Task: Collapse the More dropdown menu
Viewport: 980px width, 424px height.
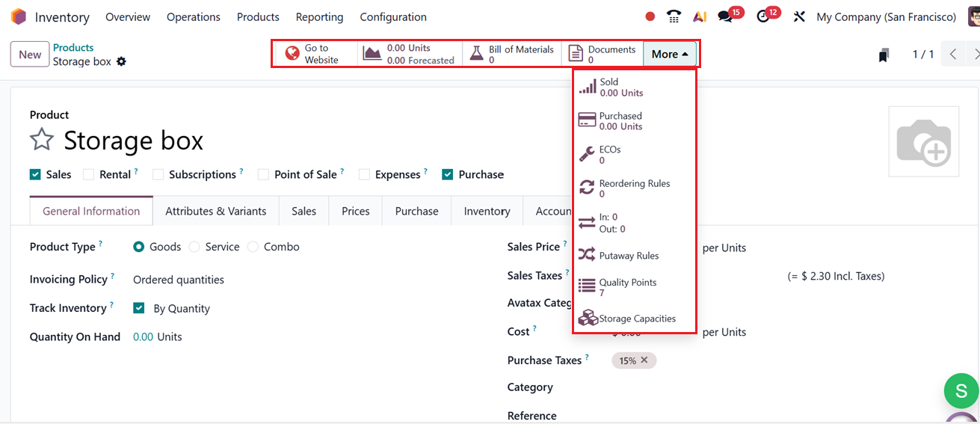Action: pyautogui.click(x=670, y=54)
